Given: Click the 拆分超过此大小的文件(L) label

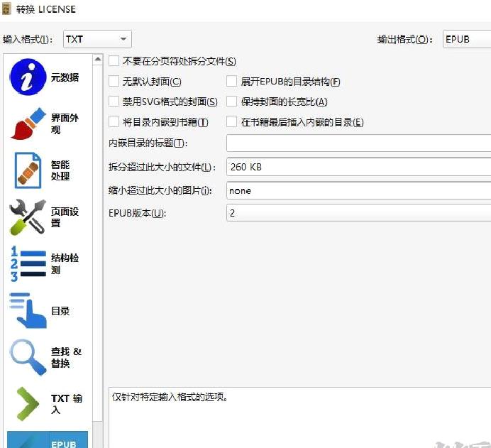Looking at the screenshot, I should (162, 167).
